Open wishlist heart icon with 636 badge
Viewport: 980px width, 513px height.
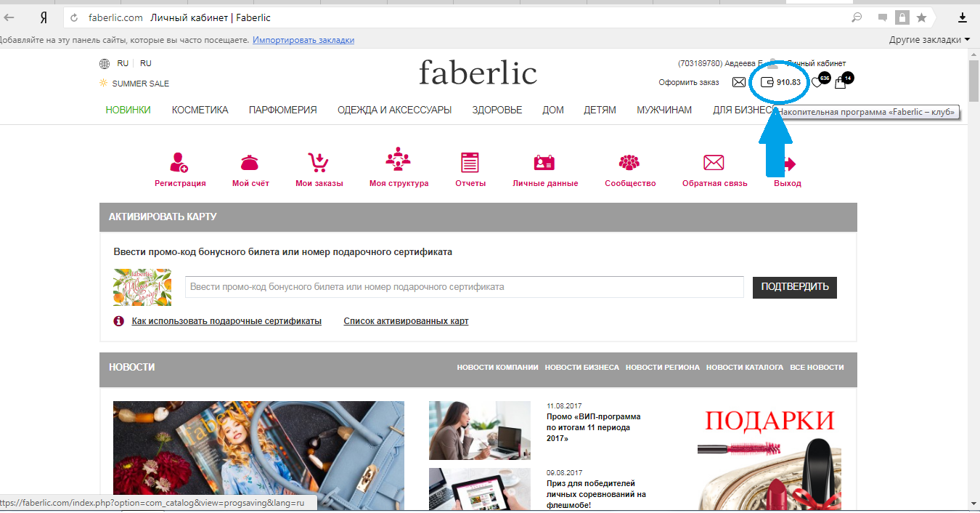coord(819,81)
